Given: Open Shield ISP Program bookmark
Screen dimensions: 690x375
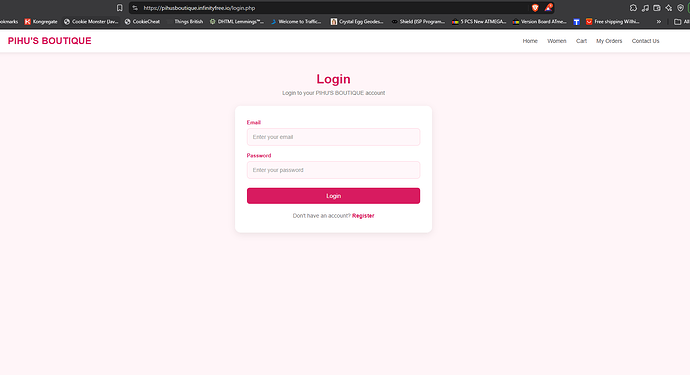Looking at the screenshot, I should (418, 22).
